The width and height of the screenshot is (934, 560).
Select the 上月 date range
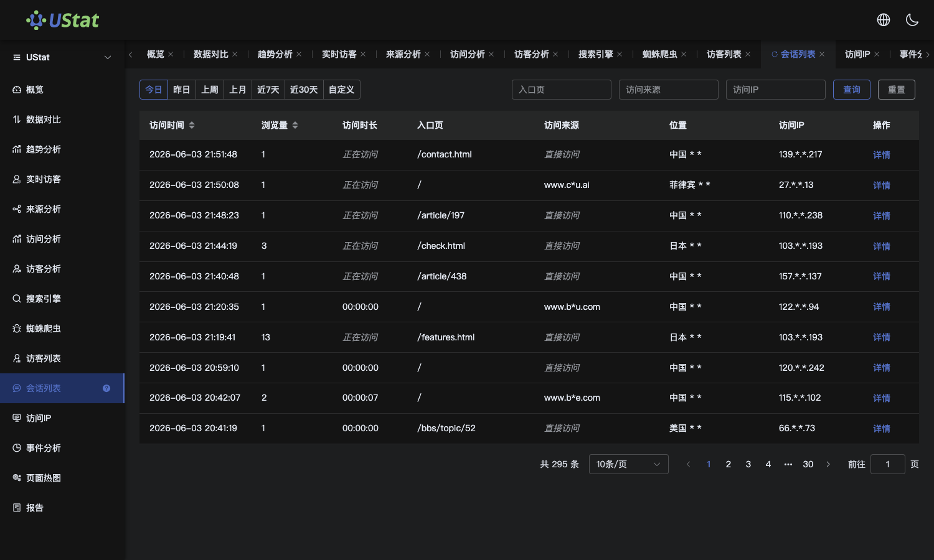[x=238, y=90]
